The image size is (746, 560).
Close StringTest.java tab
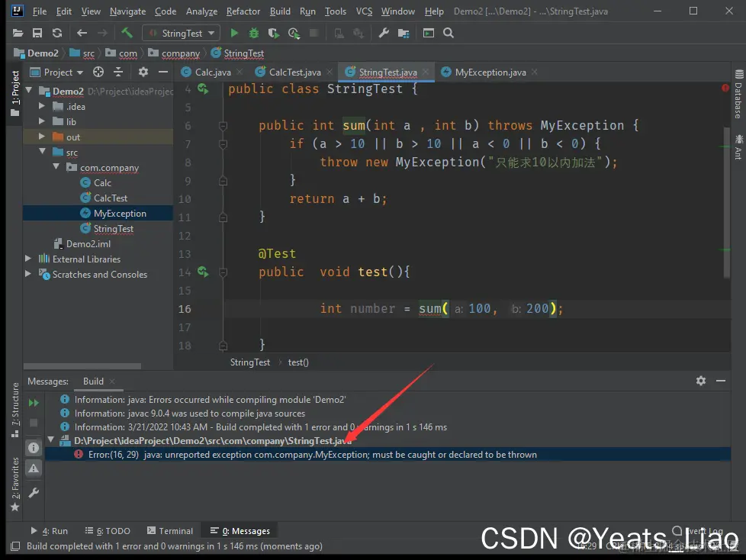pos(426,72)
